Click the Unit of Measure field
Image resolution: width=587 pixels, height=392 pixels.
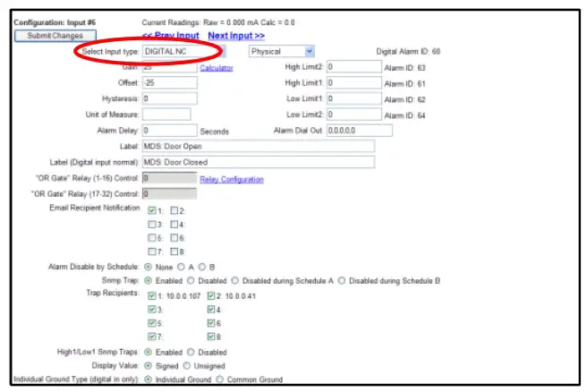[166, 115]
